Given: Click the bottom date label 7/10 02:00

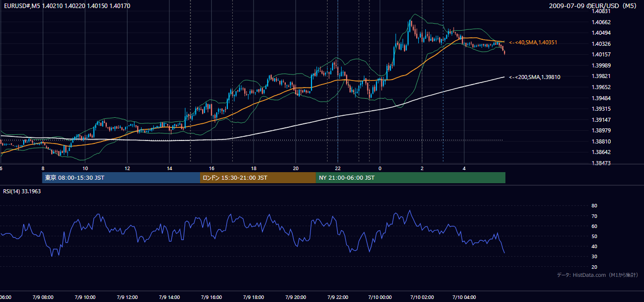Looking at the screenshot, I should click(x=422, y=297).
